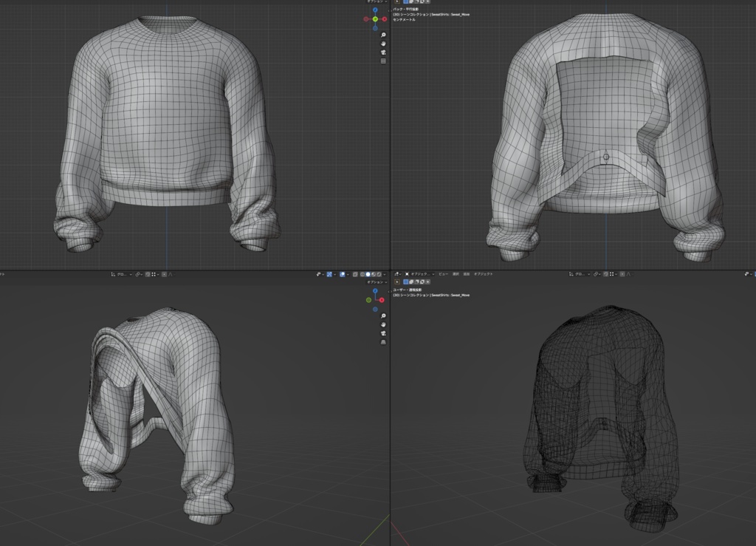
Task: Click orthographic grid icon in front viewport
Action: tap(383, 61)
